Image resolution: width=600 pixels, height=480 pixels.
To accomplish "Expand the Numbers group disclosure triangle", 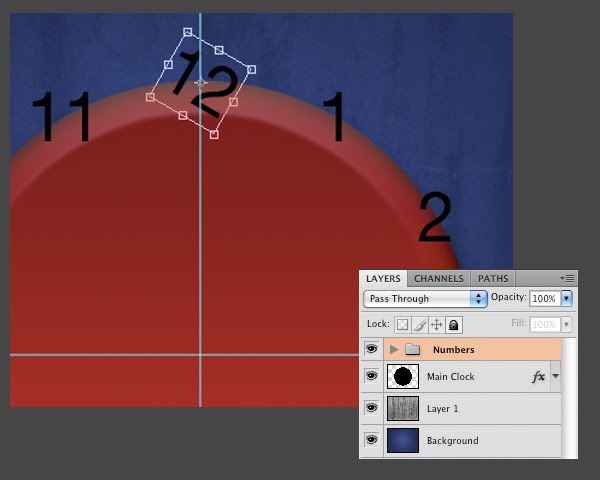I will [x=394, y=350].
